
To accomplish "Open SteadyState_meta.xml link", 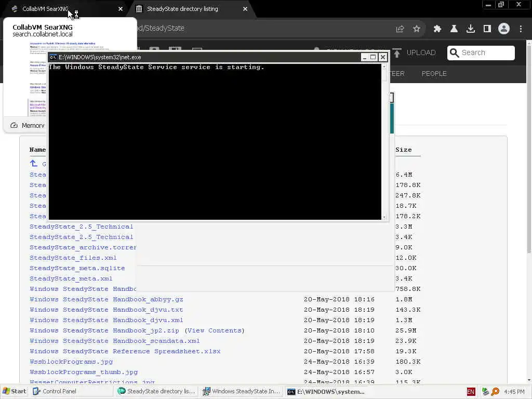I will [71, 278].
